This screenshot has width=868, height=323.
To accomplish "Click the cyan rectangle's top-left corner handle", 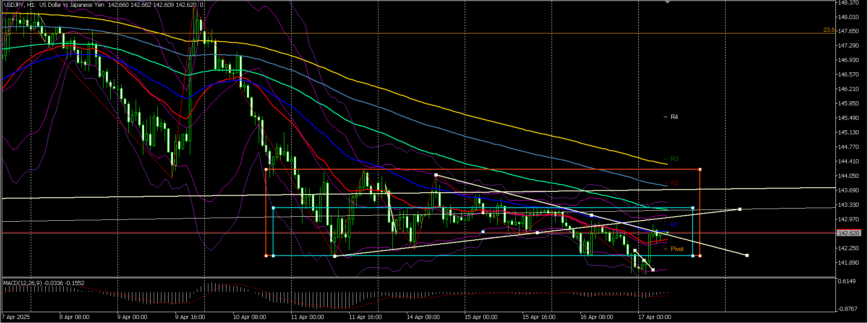I will point(273,208).
